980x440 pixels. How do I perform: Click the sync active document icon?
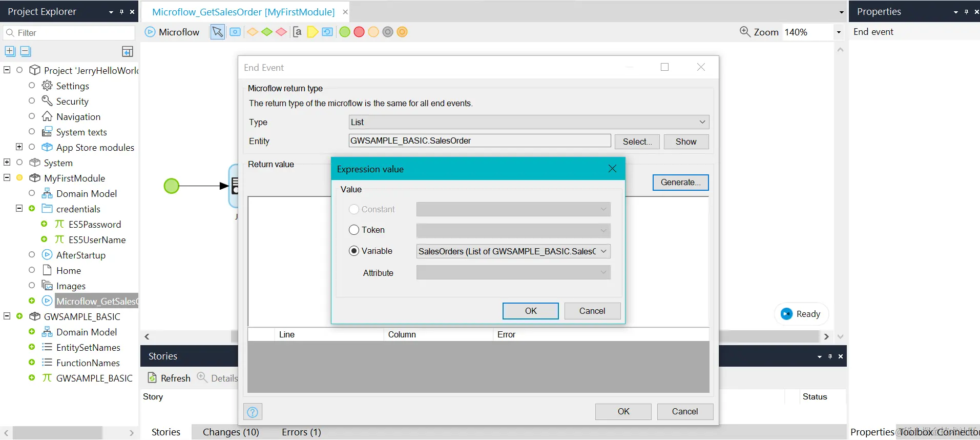point(128,51)
